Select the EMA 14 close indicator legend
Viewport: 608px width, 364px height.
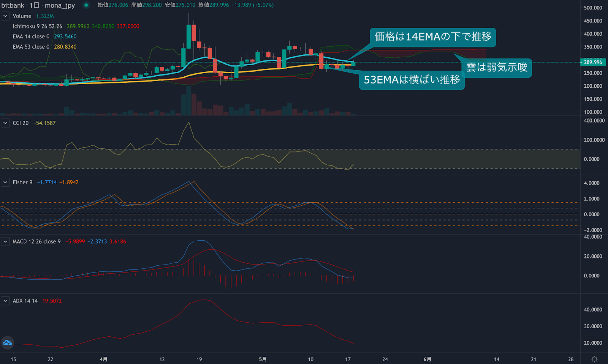(30, 36)
